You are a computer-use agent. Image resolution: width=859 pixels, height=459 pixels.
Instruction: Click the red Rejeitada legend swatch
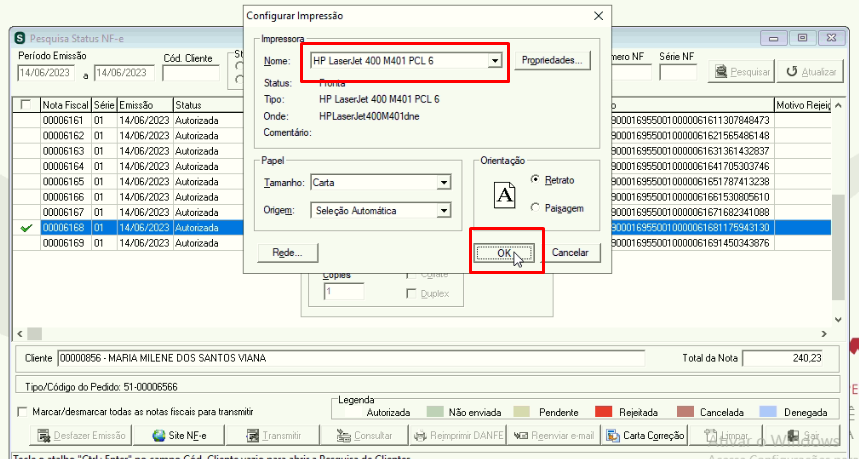[603, 412]
